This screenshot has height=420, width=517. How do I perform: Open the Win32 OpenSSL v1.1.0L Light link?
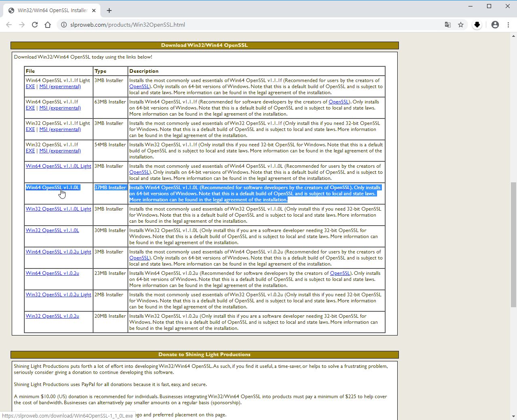(59, 209)
